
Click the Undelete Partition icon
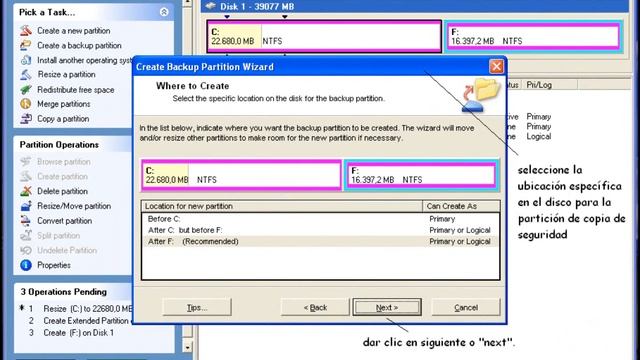pos(26,250)
